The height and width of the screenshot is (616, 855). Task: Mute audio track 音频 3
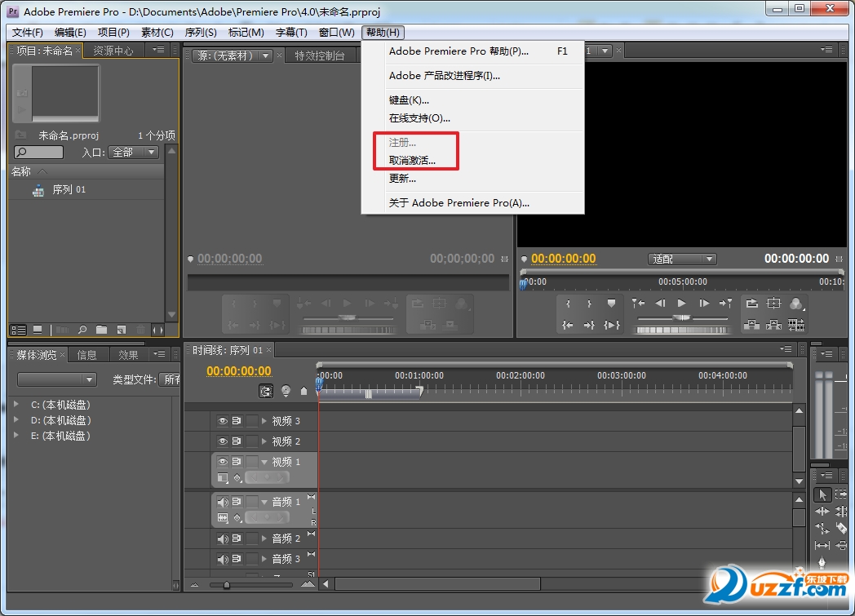223,559
